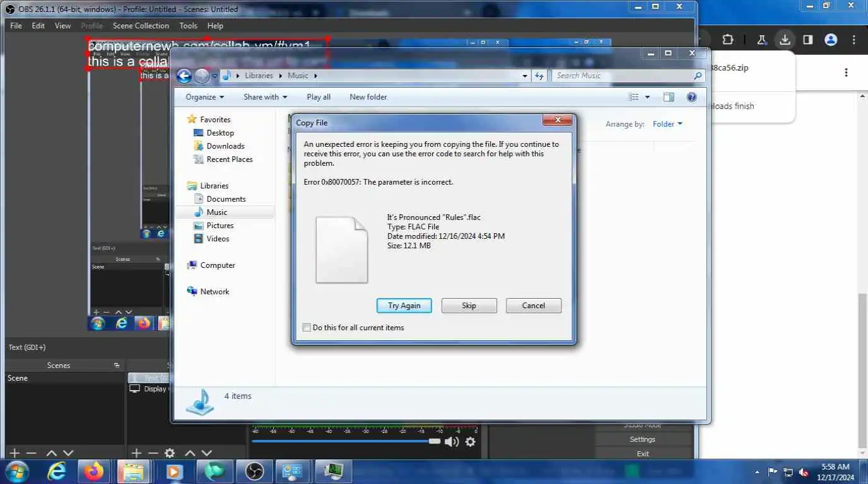868x484 pixels.
Task: Select Documents under Libraries
Action: point(226,199)
